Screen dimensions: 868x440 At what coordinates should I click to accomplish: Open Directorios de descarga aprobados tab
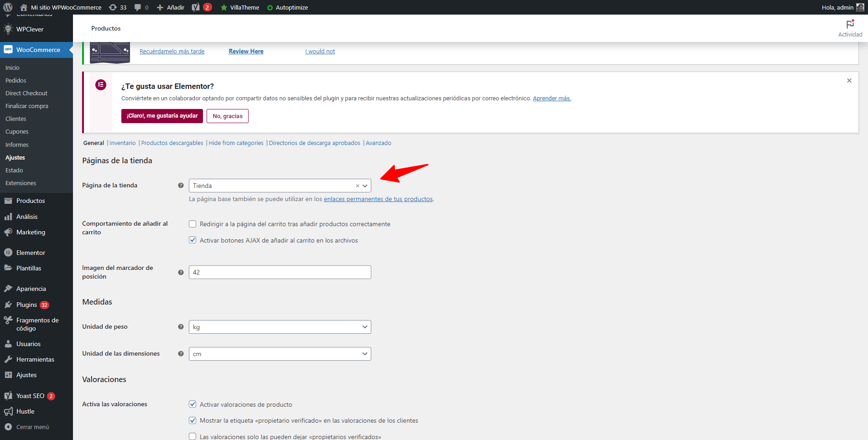(315, 143)
